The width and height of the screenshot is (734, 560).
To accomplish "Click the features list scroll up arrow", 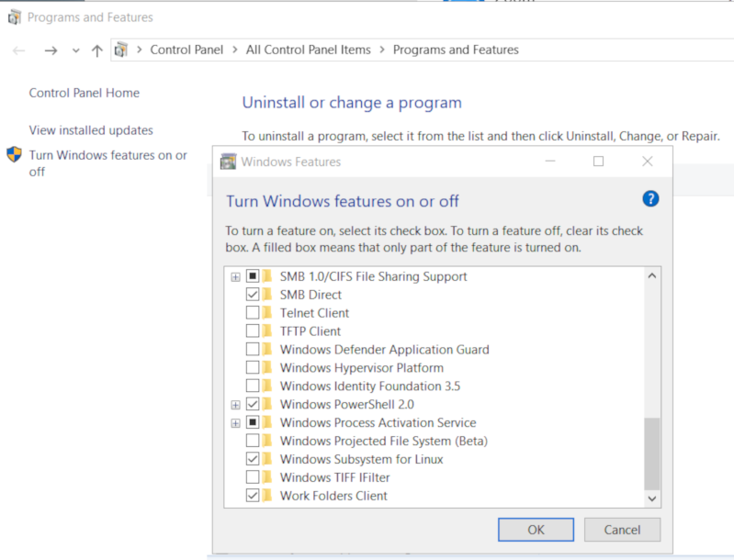I will pyautogui.click(x=652, y=275).
